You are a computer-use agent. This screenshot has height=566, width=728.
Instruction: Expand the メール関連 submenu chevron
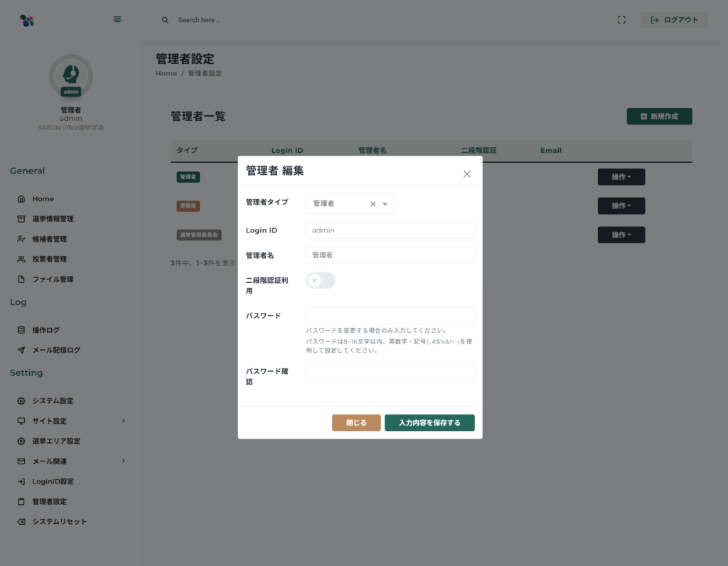click(x=124, y=461)
